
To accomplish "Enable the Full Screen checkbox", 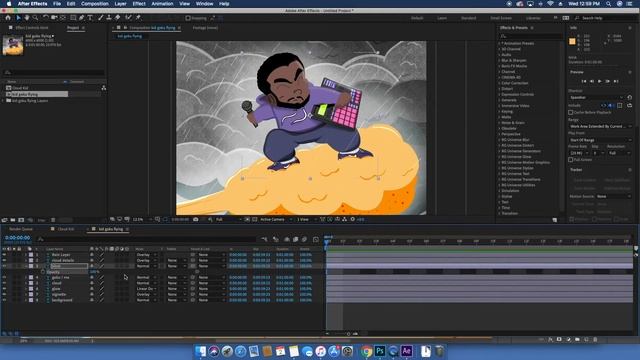I will pos(571,160).
